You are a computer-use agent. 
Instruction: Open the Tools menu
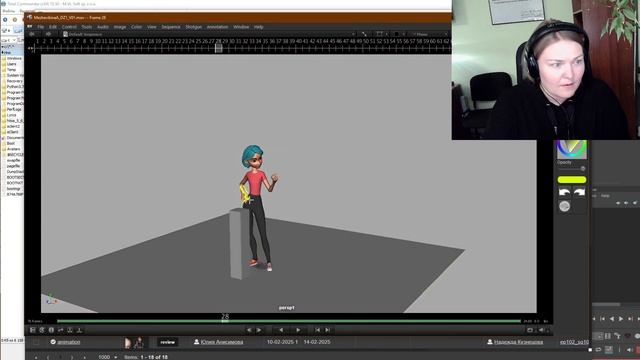(87, 27)
